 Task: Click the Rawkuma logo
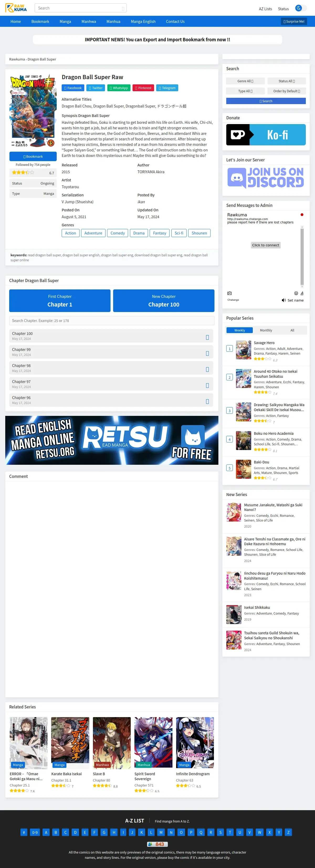[x=16, y=8]
